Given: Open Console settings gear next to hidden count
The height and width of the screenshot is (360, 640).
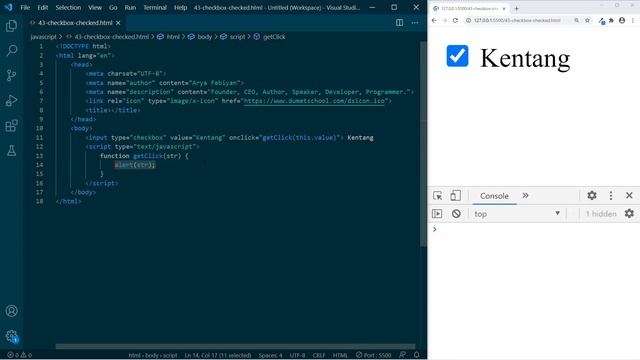Looking at the screenshot, I should click(629, 213).
